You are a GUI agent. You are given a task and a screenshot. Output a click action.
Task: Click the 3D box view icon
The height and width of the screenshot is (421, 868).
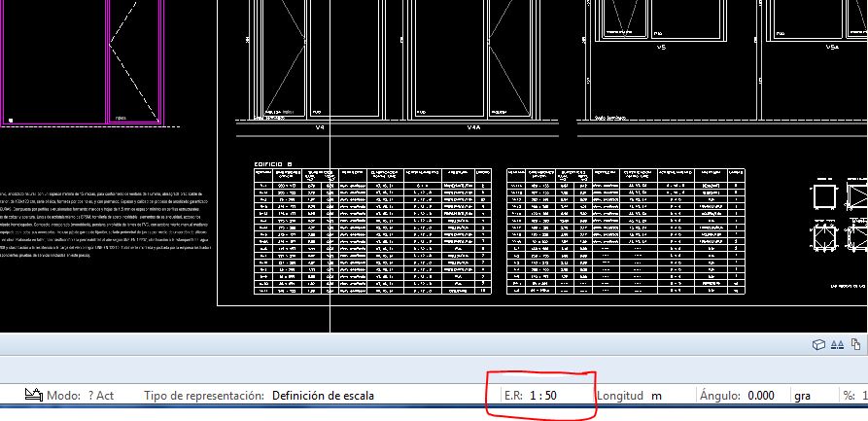click(818, 344)
